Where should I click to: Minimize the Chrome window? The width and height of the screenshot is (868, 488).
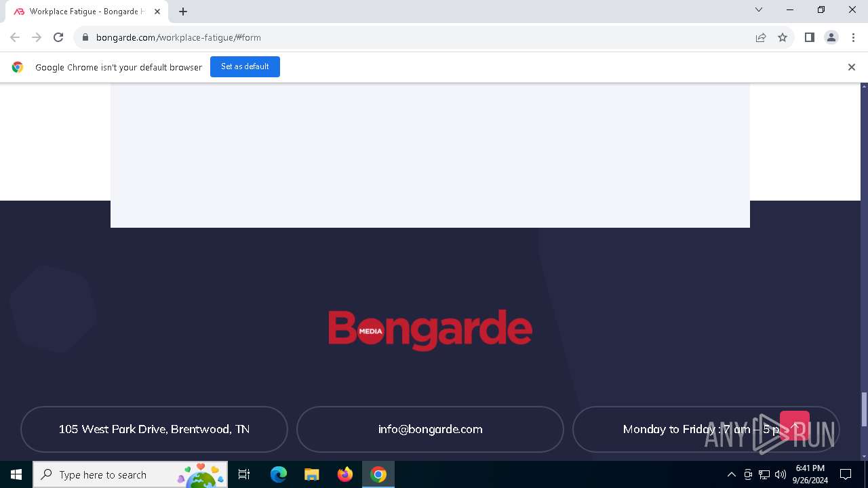790,9
